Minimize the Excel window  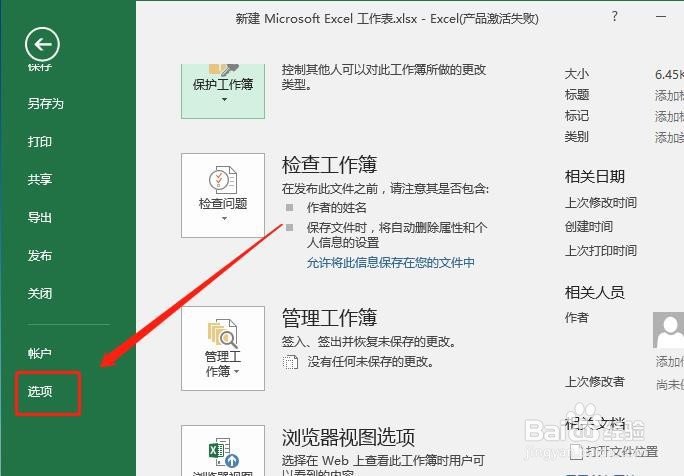click(x=661, y=17)
